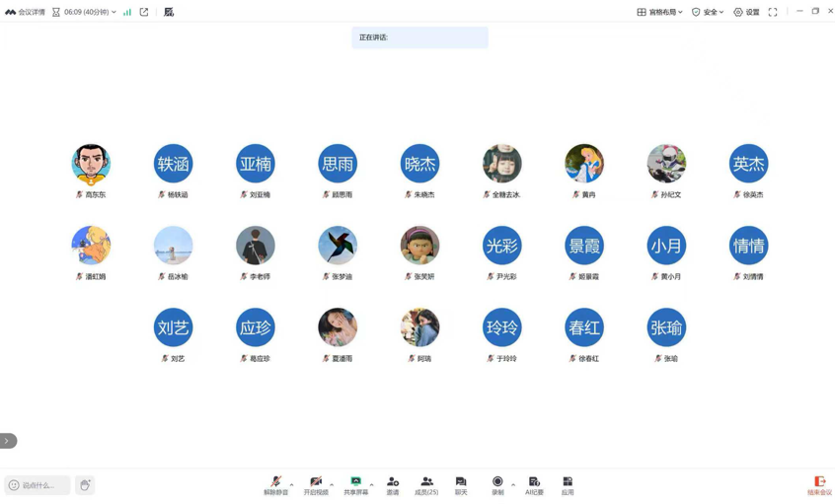Open the AI纪要 summary tool
The image size is (835, 504).
pyautogui.click(x=534, y=484)
